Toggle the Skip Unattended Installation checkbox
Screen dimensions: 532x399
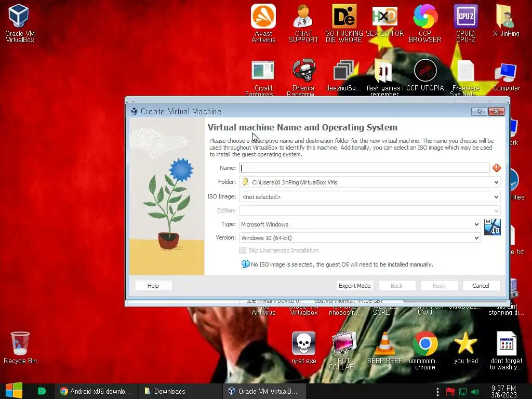click(x=243, y=250)
